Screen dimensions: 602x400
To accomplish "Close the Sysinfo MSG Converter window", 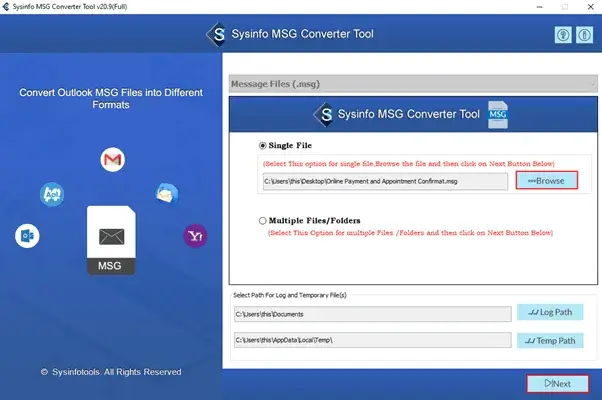I will click(x=591, y=7).
